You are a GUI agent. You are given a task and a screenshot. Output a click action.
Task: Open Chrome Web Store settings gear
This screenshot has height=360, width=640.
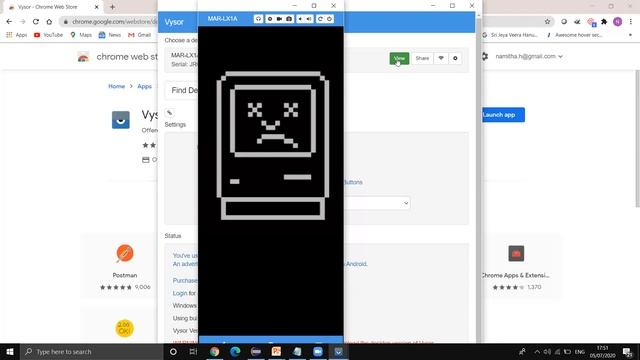click(485, 56)
